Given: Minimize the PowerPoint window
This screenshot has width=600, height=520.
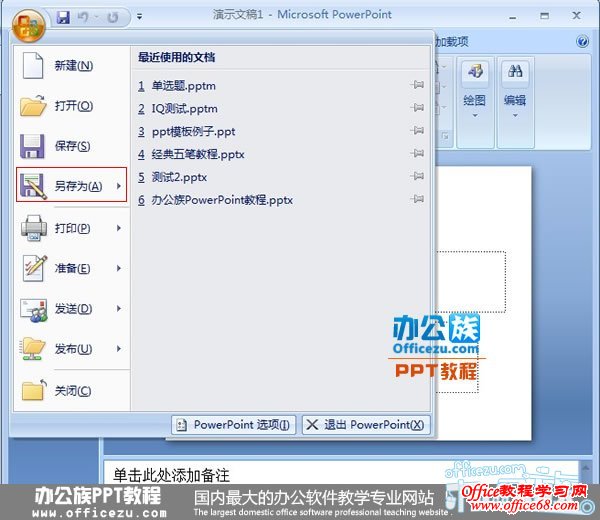Looking at the screenshot, I should pyautogui.click(x=513, y=17).
